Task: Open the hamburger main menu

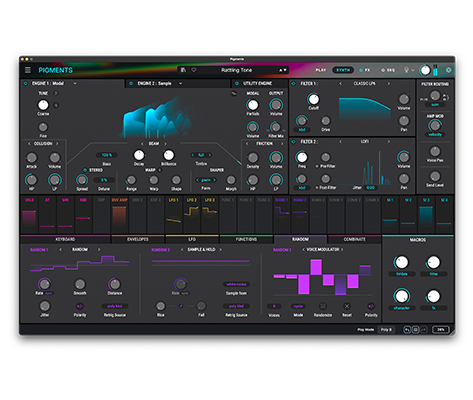Action: pos(28,70)
